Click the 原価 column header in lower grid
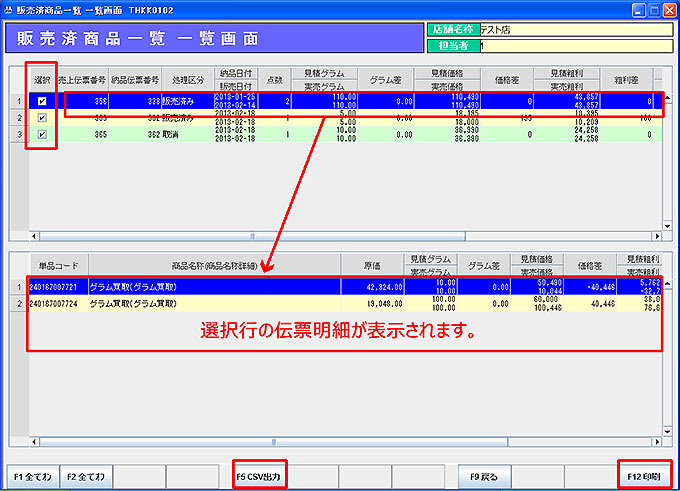The image size is (680, 491). pyautogui.click(x=372, y=266)
